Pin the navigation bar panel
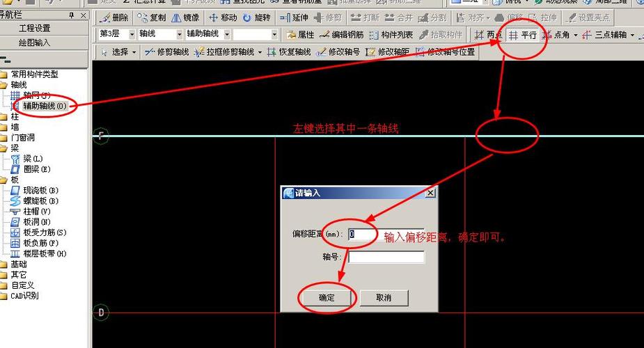 click(72, 15)
